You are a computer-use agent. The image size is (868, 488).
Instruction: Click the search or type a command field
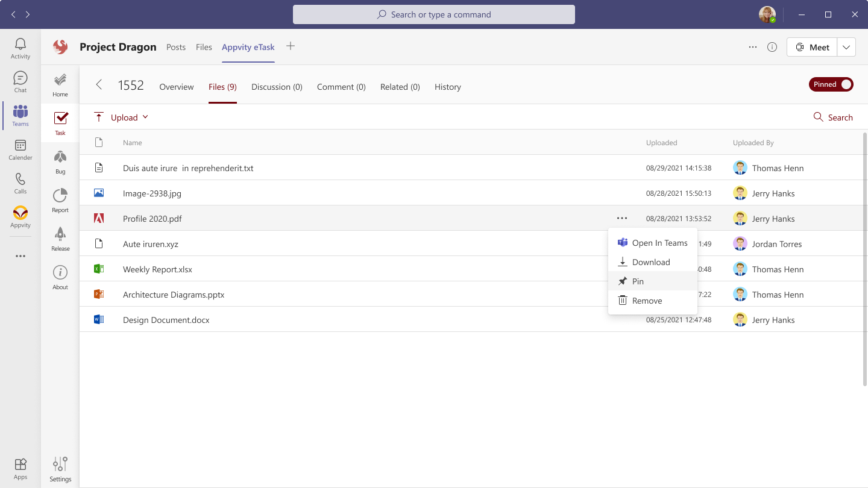click(433, 14)
